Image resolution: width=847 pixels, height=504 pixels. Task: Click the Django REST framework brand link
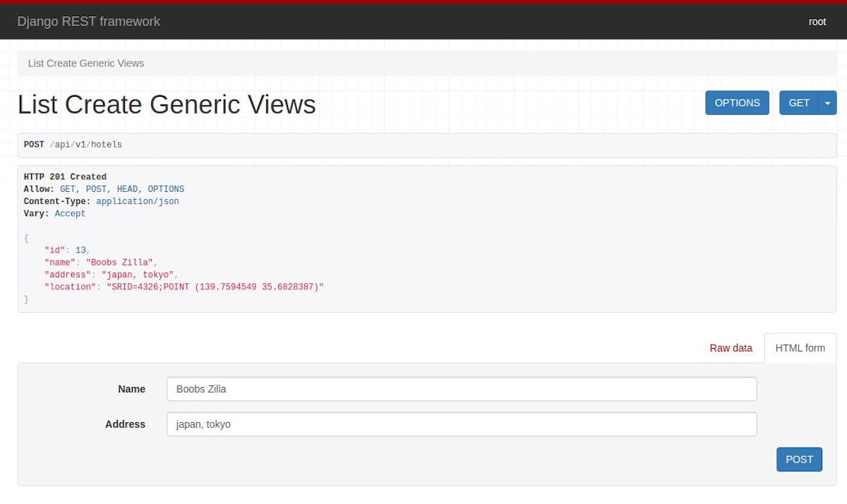pyautogui.click(x=89, y=22)
